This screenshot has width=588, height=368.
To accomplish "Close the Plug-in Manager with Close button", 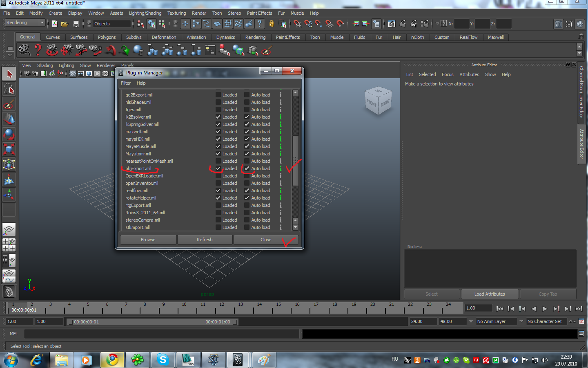I will pos(266,240).
